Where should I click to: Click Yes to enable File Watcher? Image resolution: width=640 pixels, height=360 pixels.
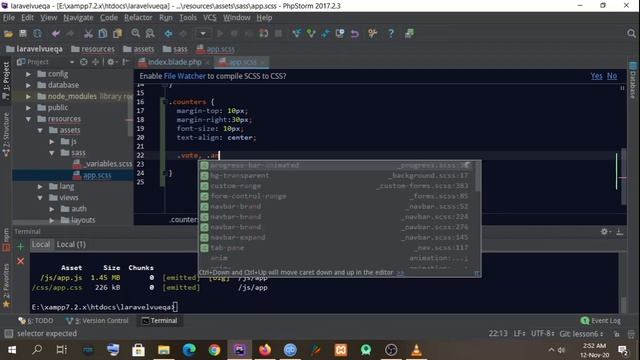point(596,76)
